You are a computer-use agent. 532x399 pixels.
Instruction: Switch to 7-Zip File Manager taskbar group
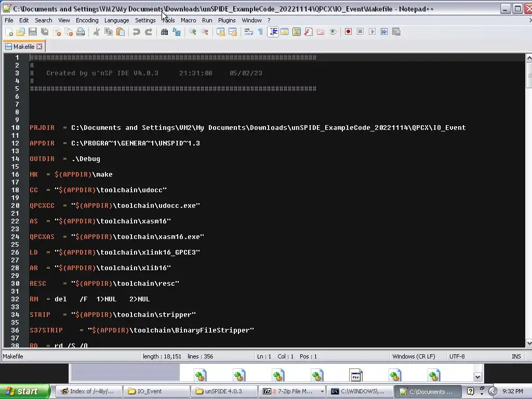click(291, 391)
